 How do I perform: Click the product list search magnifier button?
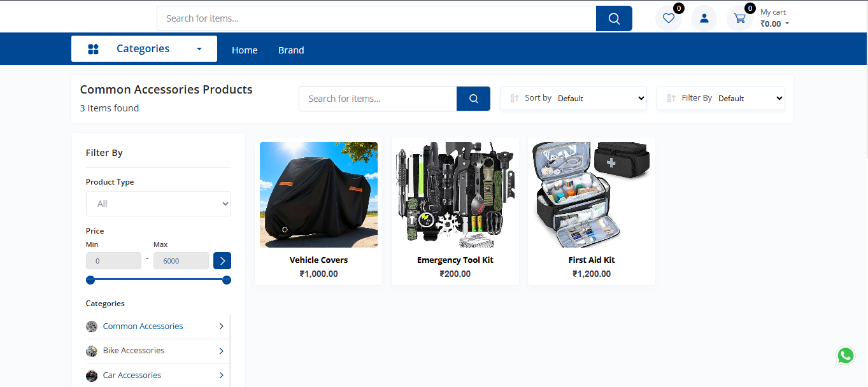[473, 99]
